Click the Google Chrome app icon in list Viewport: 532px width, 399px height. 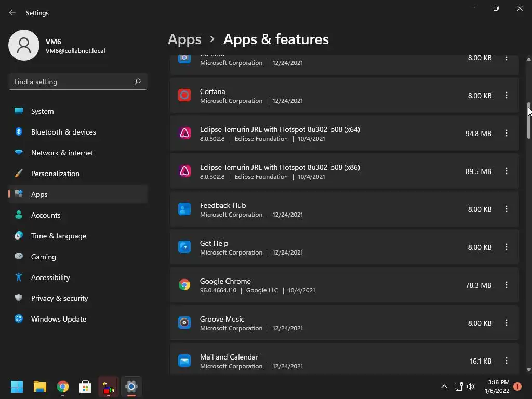point(184,285)
